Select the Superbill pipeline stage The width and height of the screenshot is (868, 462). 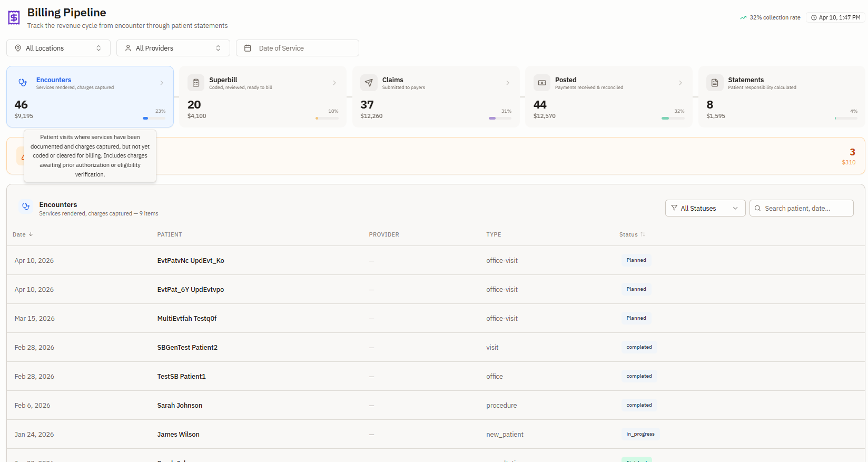tap(263, 96)
